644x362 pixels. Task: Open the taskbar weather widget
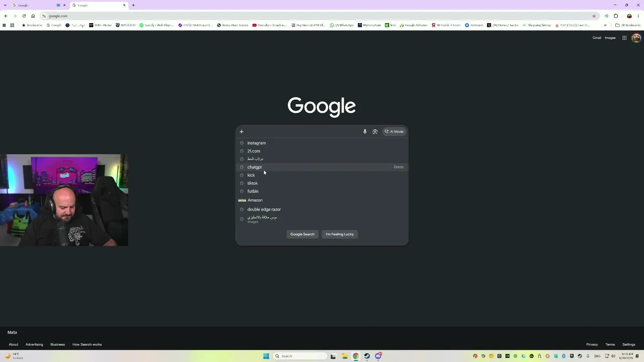coord(14,356)
